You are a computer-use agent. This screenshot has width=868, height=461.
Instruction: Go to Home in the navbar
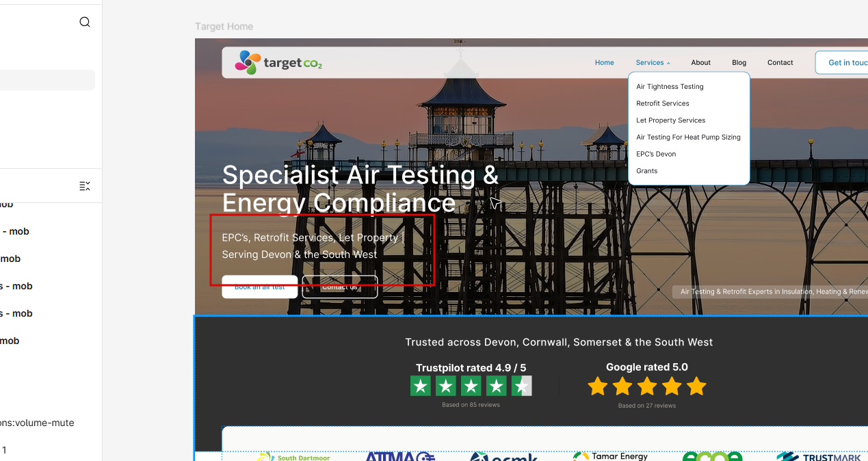604,62
